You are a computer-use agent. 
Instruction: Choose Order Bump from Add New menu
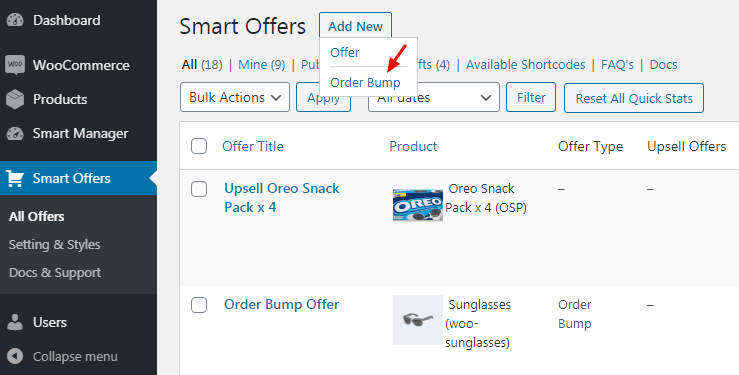[365, 82]
